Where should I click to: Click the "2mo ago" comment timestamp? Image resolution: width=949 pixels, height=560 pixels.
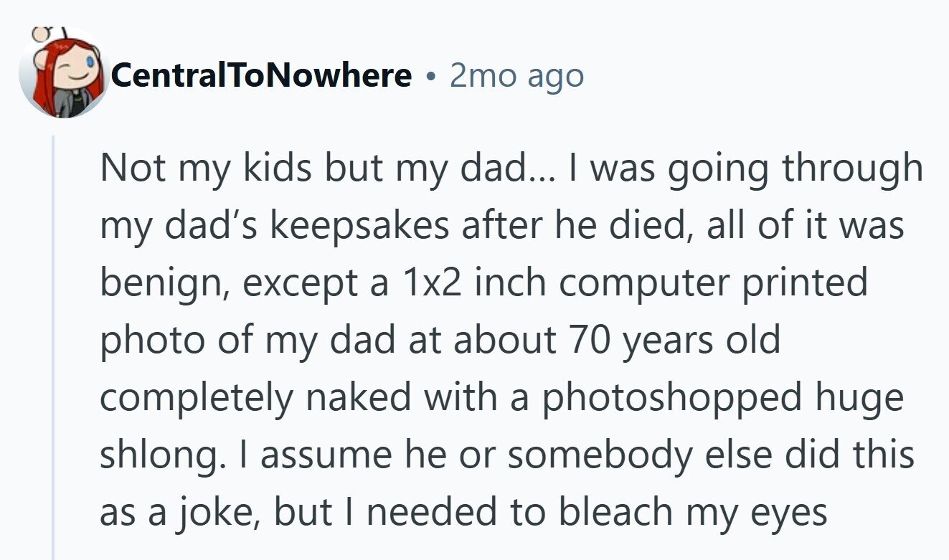[x=516, y=75]
